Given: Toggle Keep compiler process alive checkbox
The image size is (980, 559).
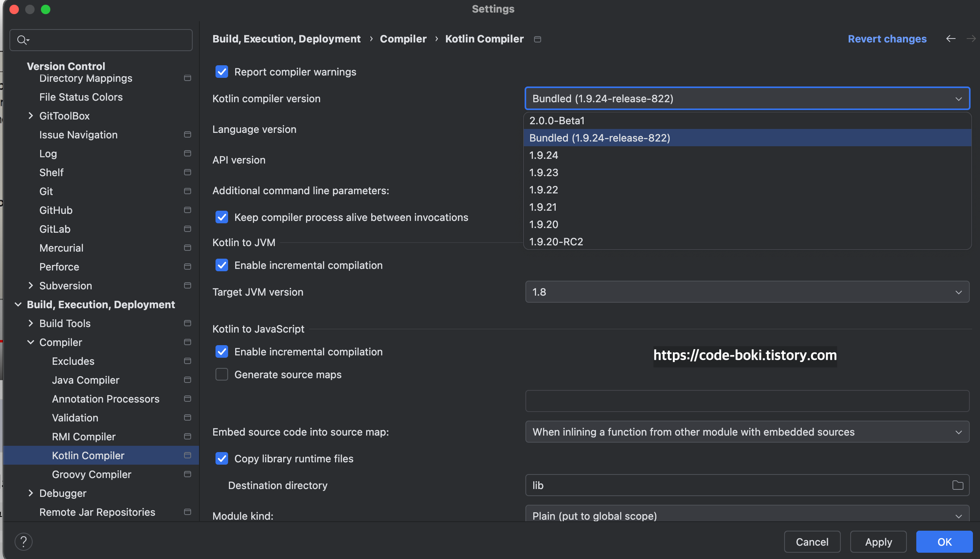Looking at the screenshot, I should (x=222, y=217).
